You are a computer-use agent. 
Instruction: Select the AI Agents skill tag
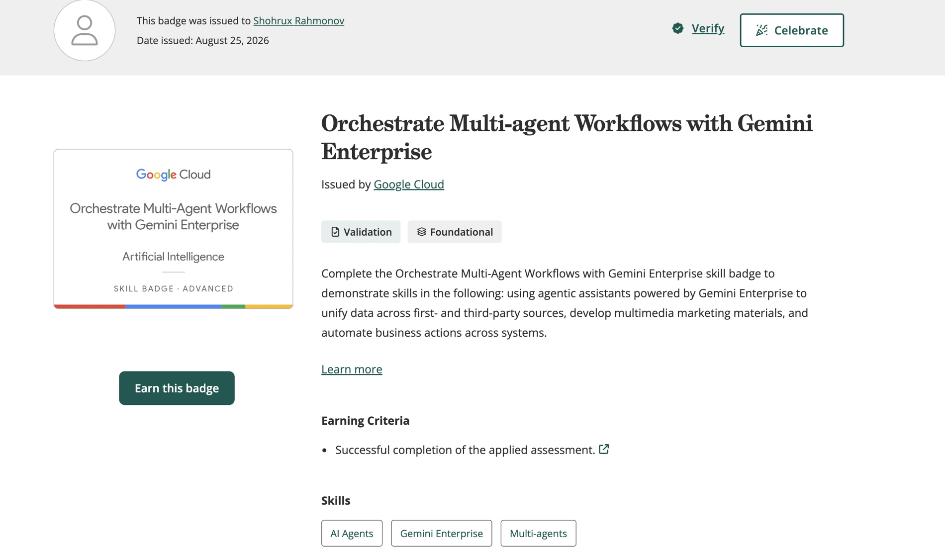tap(352, 533)
